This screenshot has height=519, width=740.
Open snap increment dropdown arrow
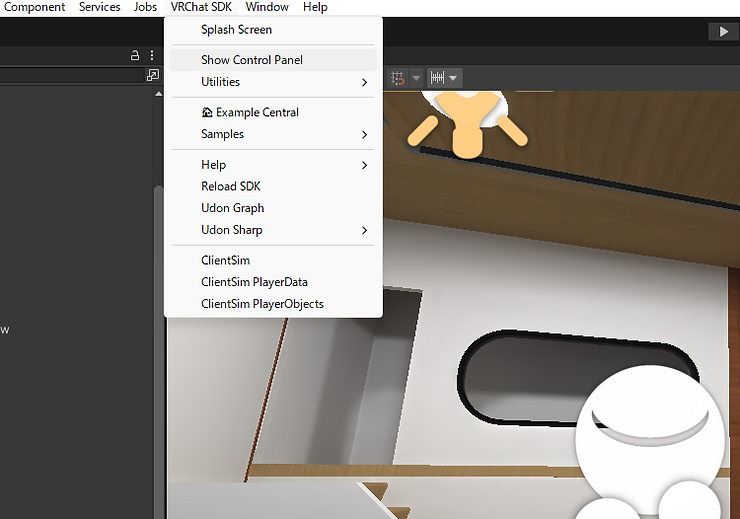click(x=453, y=78)
